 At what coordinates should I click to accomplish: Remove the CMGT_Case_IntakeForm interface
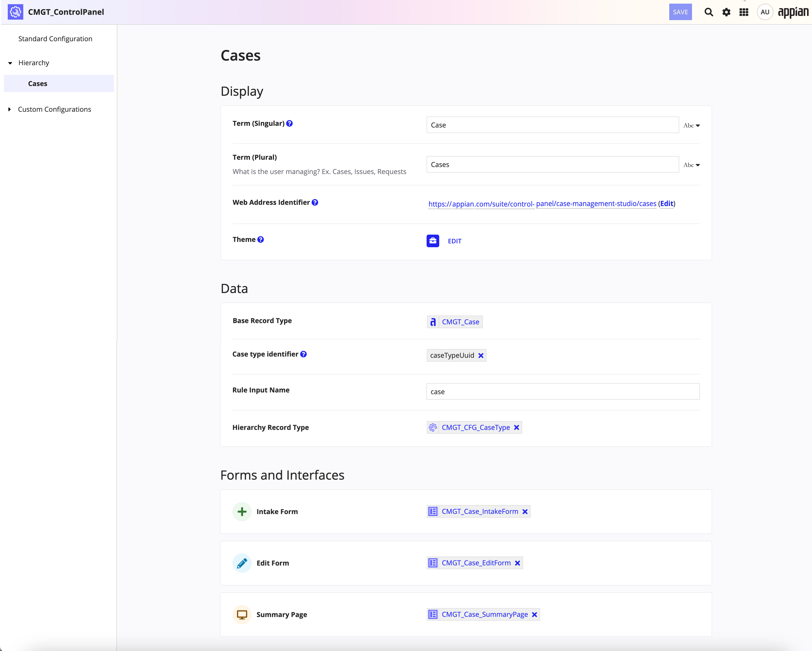point(525,512)
